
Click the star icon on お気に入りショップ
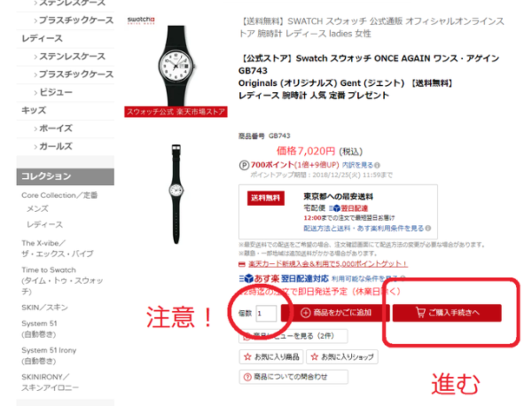pos(315,357)
